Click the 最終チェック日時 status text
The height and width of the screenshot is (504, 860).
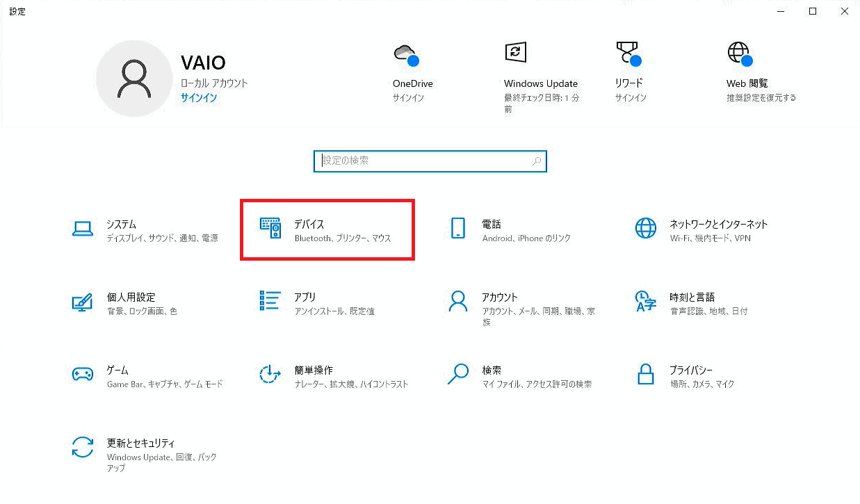click(x=542, y=104)
